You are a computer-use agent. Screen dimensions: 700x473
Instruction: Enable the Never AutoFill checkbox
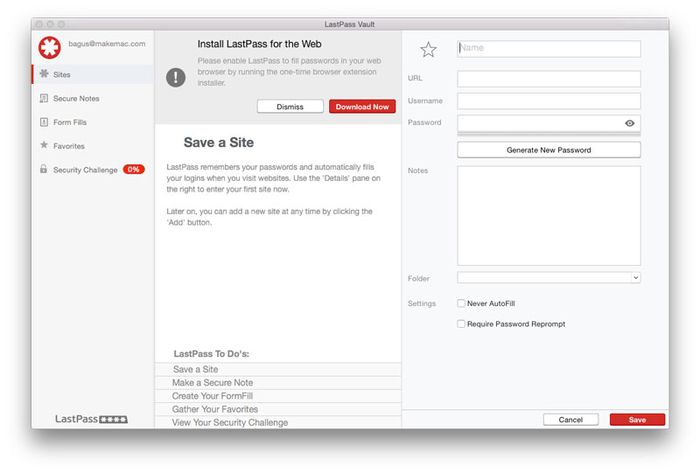(461, 303)
